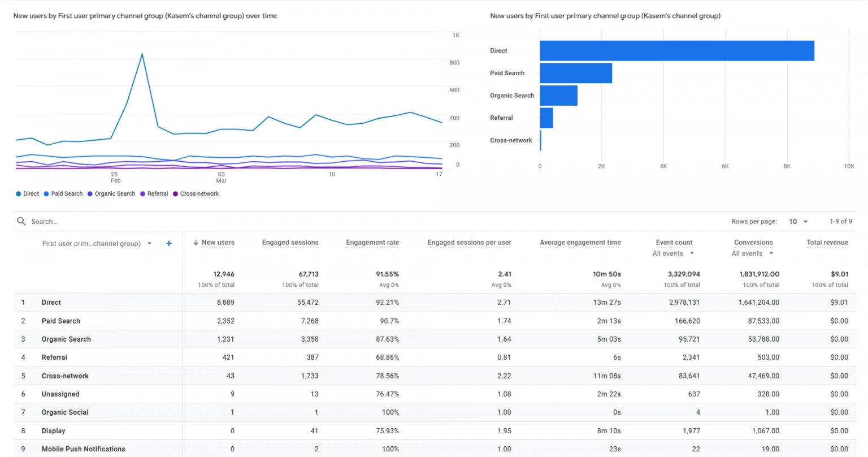Click the sort arrow next to New users
This screenshot has width=868, height=457.
[x=195, y=243]
